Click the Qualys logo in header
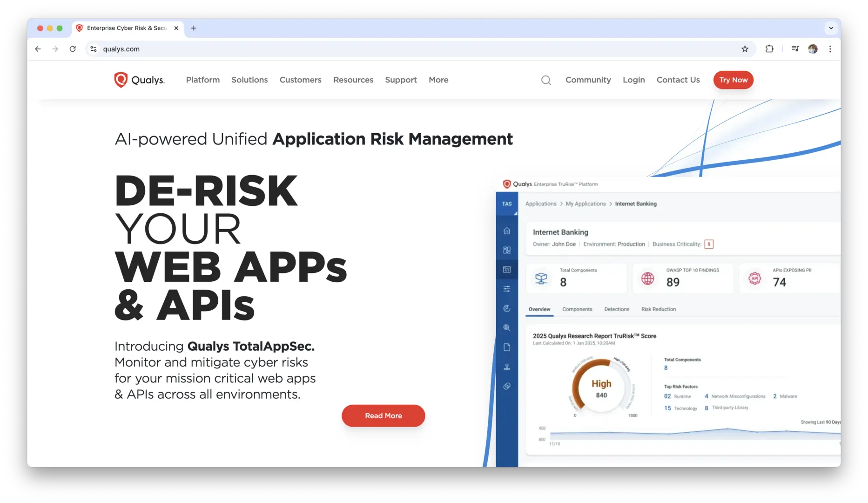Image resolution: width=868 pixels, height=503 pixels. click(139, 80)
